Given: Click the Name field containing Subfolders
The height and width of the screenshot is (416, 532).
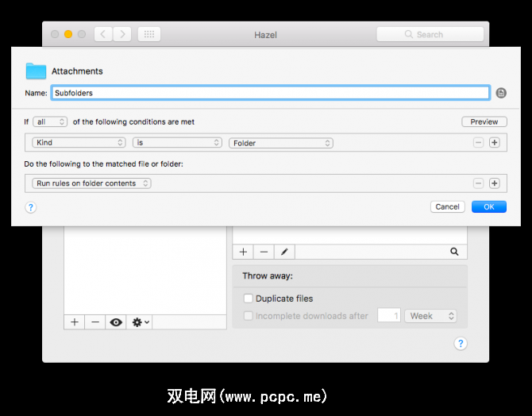Looking at the screenshot, I should click(271, 93).
